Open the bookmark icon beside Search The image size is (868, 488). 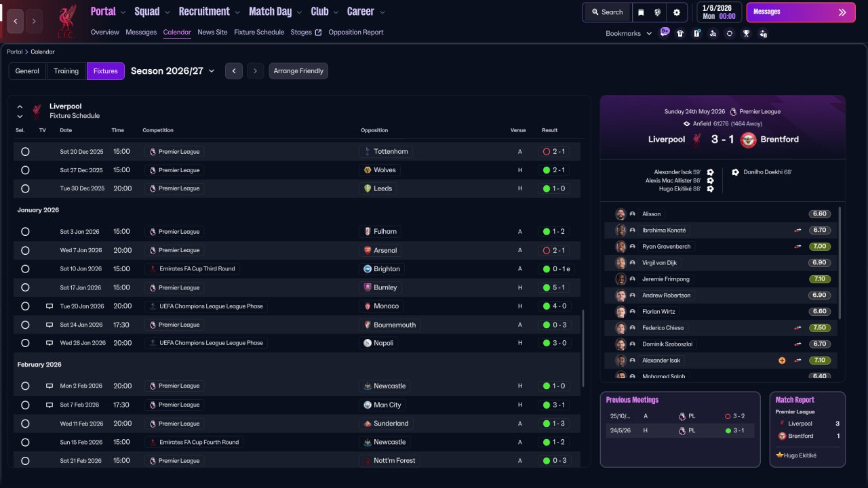[642, 12]
